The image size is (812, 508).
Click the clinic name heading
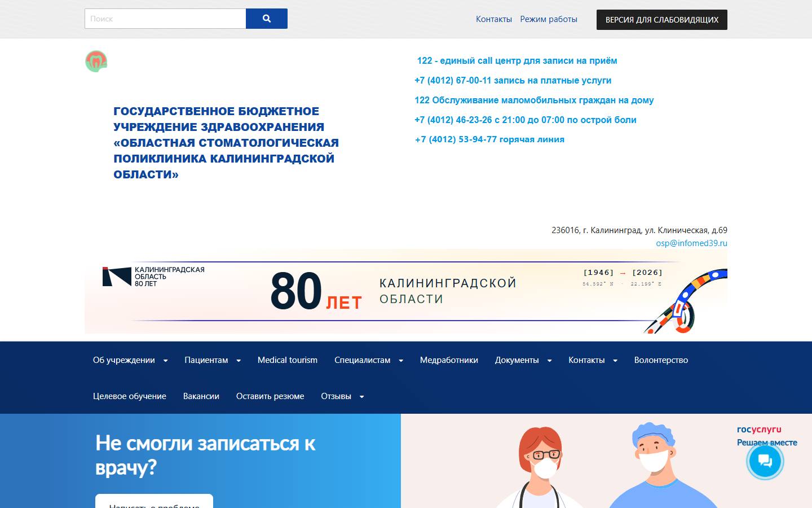click(226, 143)
